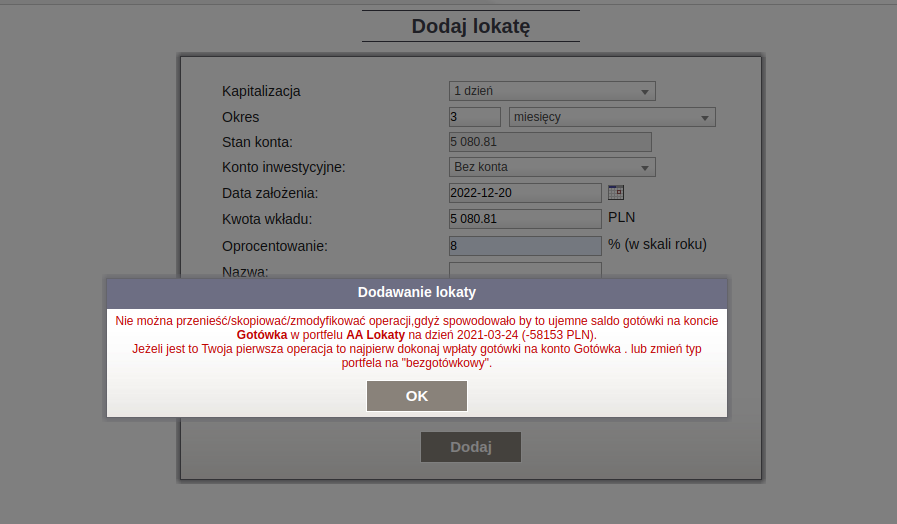Click the Konto inwestycyjne label
897x524 pixels.
(x=284, y=167)
